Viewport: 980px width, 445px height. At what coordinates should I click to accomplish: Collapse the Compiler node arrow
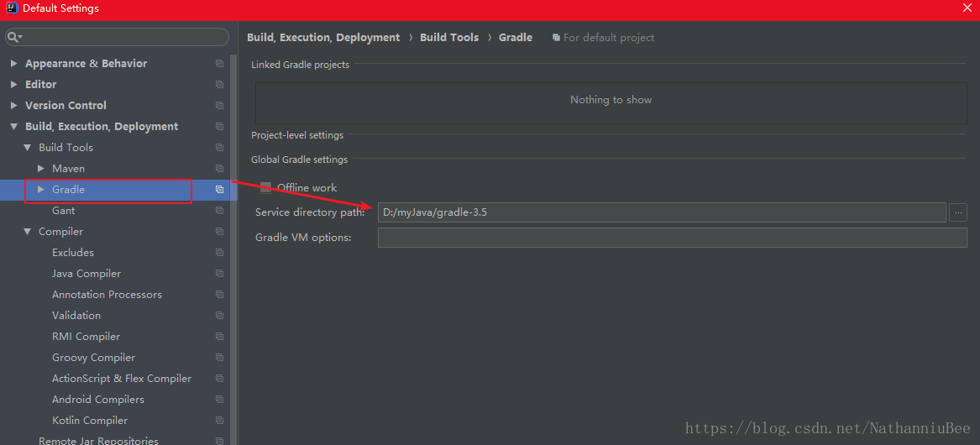(x=28, y=231)
